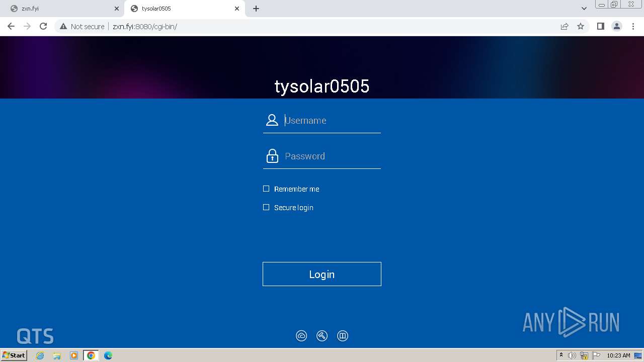Image resolution: width=644 pixels, height=362 pixels.
Task: Expand the tab search dropdown arrow
Action: 584,9
